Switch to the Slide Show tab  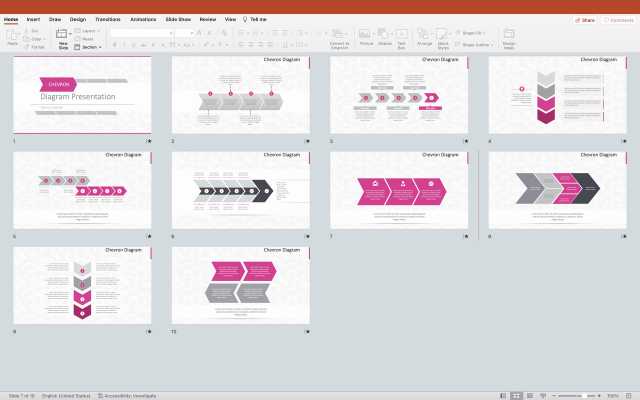179,19
